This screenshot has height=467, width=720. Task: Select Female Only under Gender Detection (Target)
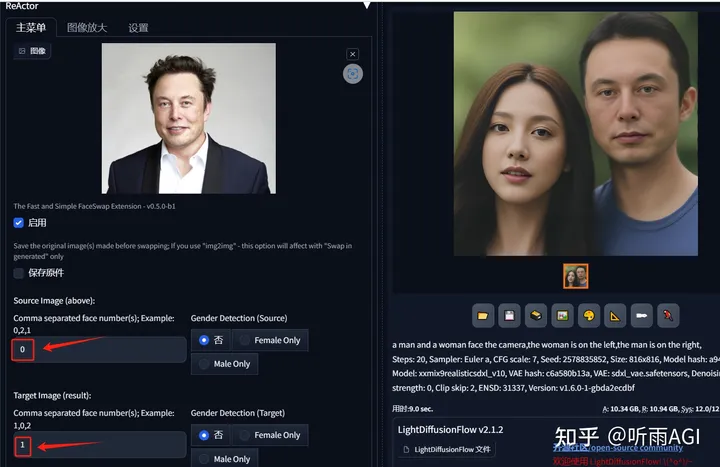270,435
